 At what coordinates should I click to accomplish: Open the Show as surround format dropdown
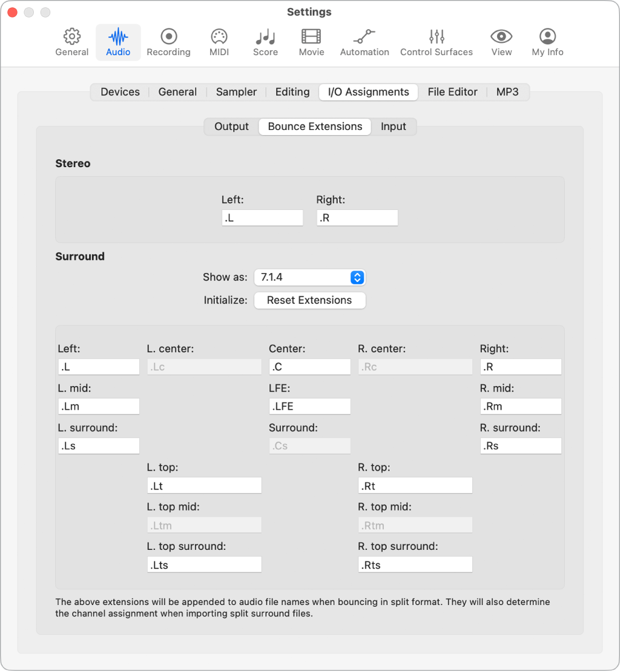click(x=309, y=277)
